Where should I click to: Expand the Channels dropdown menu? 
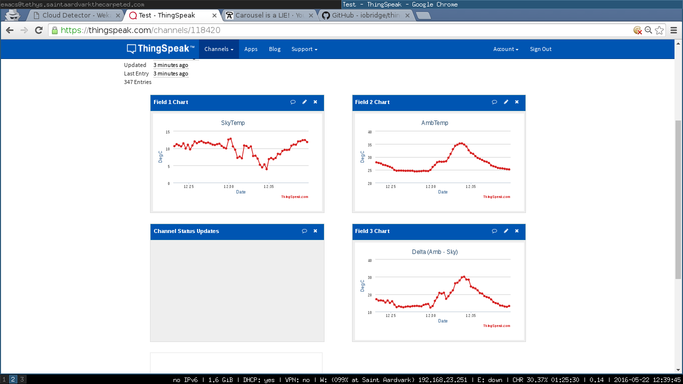click(219, 49)
